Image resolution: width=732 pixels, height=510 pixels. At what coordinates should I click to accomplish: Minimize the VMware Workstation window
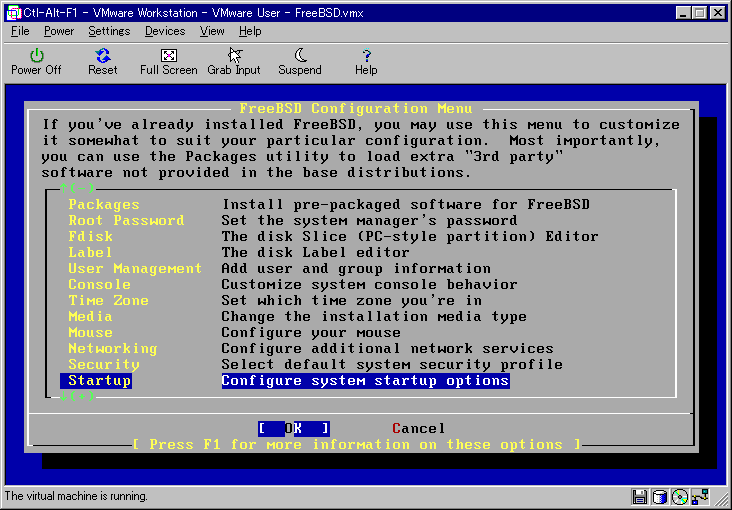[683, 13]
